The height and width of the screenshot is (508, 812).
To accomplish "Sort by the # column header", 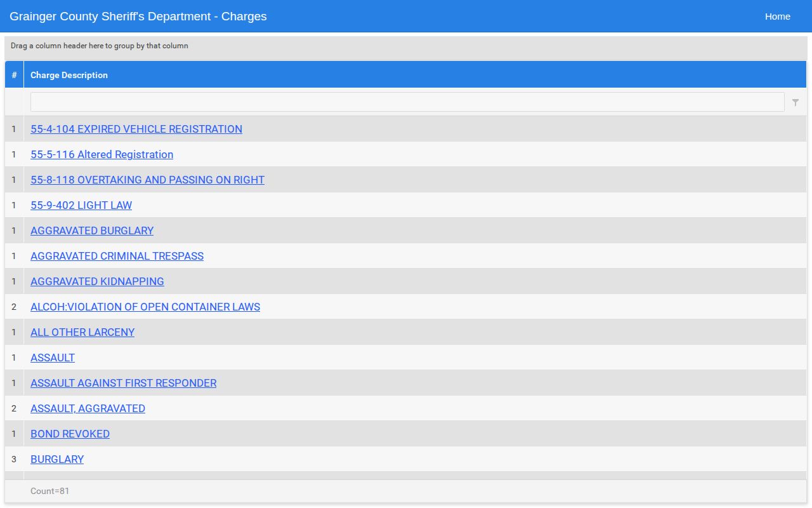I will 14,75.
